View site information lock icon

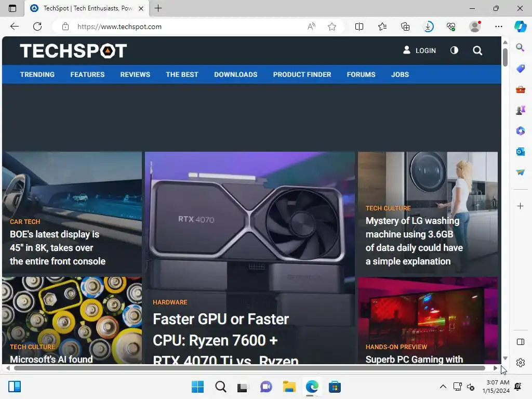pyautogui.click(x=65, y=26)
